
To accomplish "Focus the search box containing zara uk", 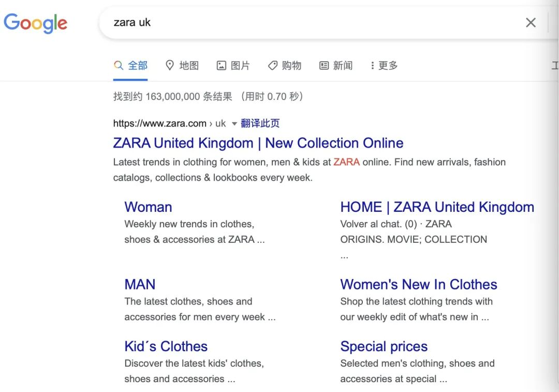I will (x=311, y=22).
